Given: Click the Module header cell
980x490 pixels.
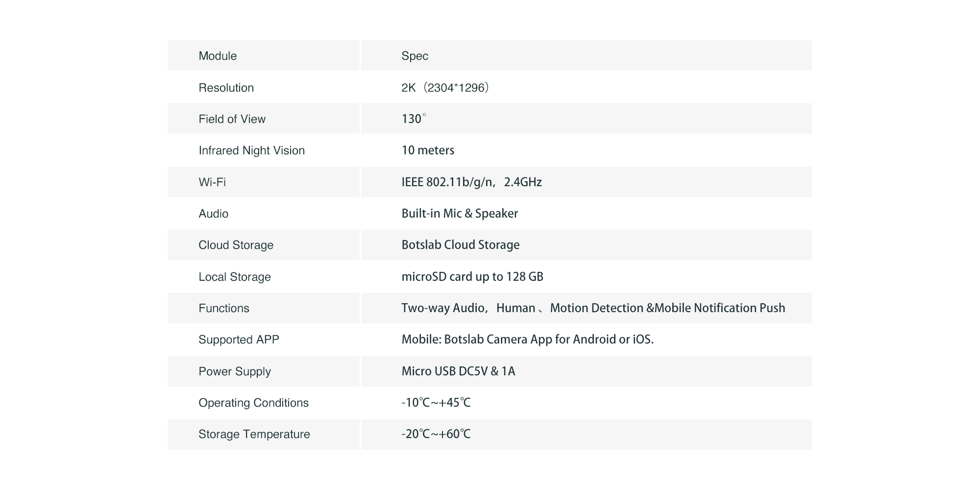Looking at the screenshot, I should pyautogui.click(x=218, y=56).
